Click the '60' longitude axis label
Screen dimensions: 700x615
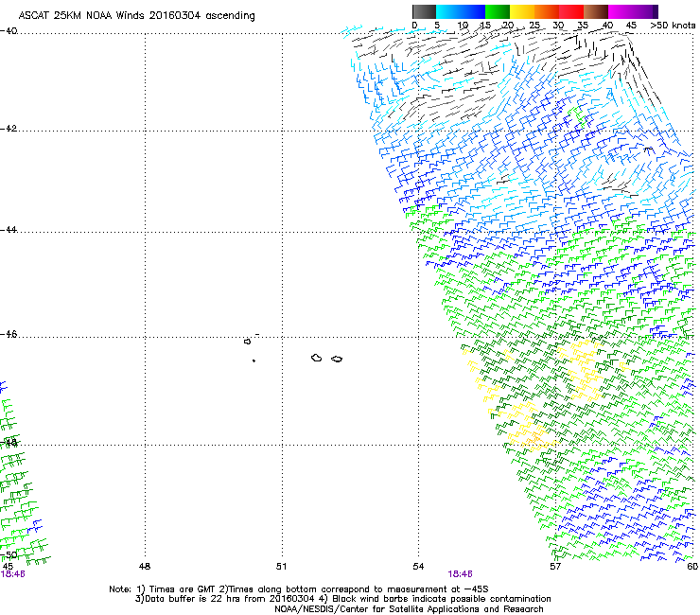[692, 567]
